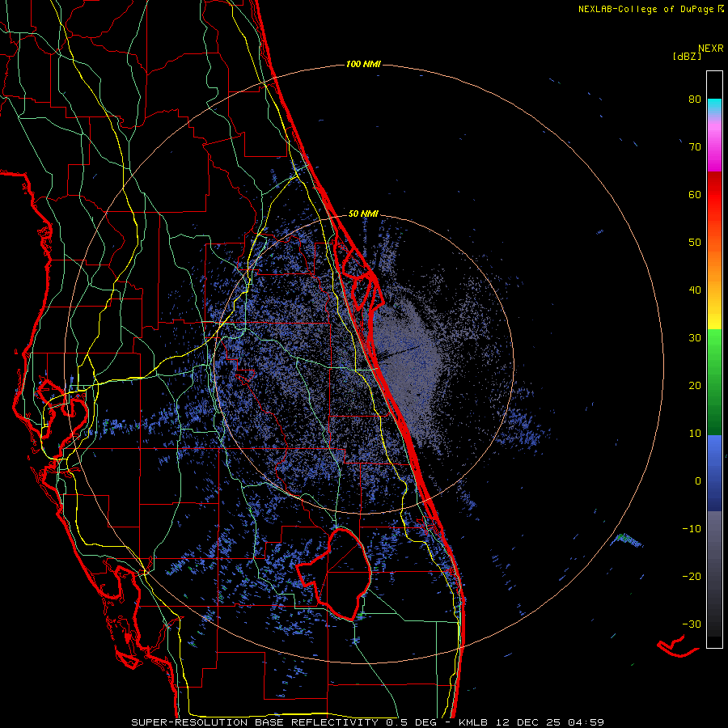Select the 30 value on the dBZ scale
The height and width of the screenshot is (728, 728).
695,337
